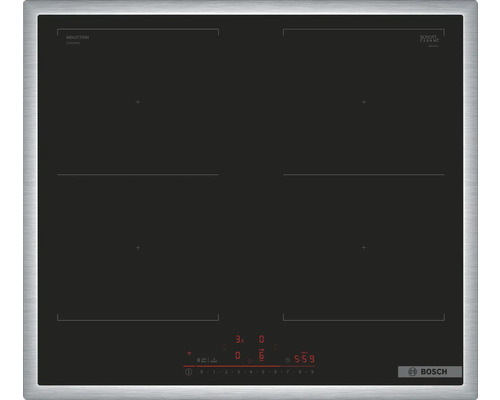The height and width of the screenshot is (400, 500).
Task: Tap the 5:59 timer display
Action: tap(305, 359)
